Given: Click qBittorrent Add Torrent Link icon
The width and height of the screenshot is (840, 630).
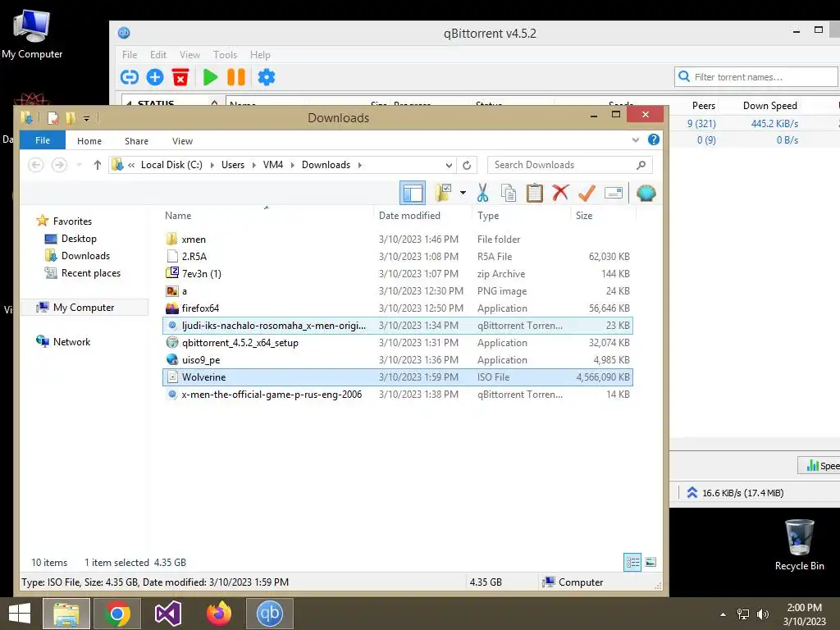Looking at the screenshot, I should (129, 77).
